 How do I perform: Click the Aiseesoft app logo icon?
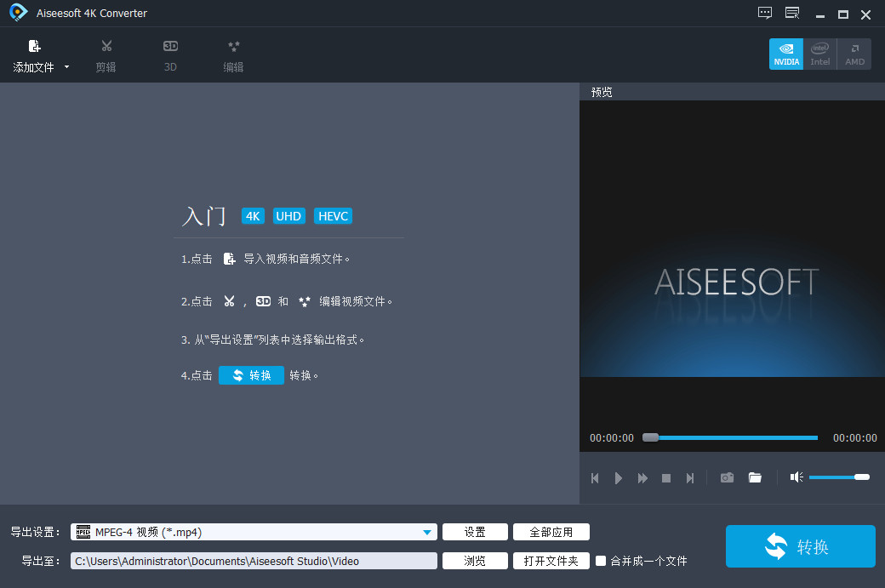[x=18, y=13]
